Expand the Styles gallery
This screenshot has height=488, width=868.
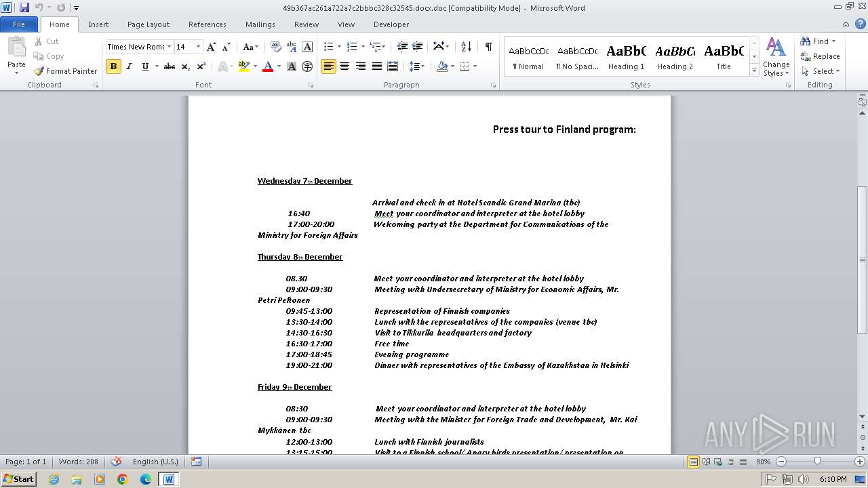[x=754, y=71]
